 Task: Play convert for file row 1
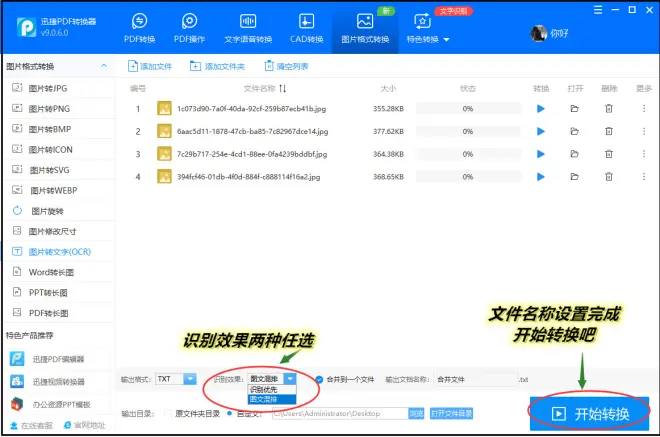click(541, 108)
